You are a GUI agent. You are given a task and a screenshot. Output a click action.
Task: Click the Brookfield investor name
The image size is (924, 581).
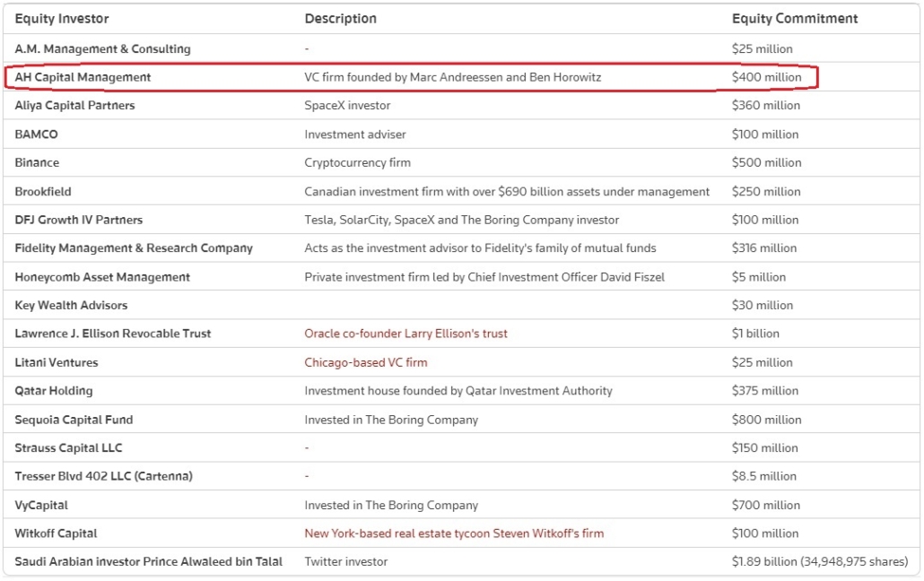[x=43, y=191]
